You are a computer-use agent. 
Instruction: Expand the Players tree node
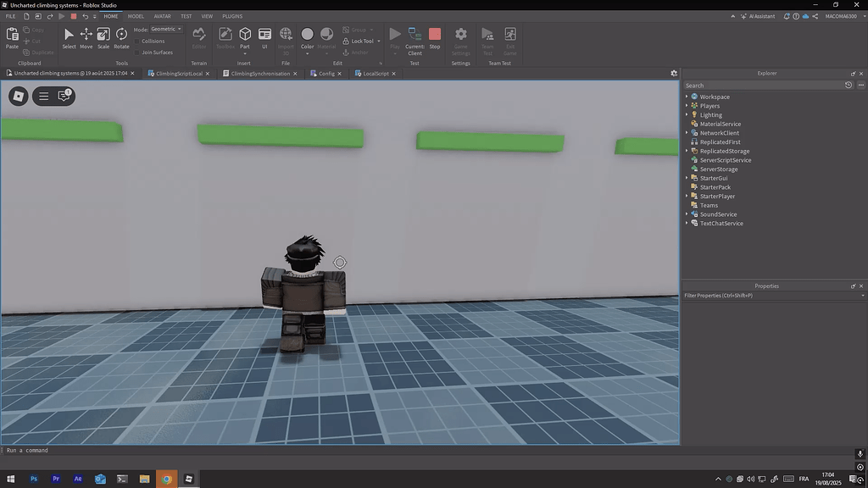click(687, 106)
